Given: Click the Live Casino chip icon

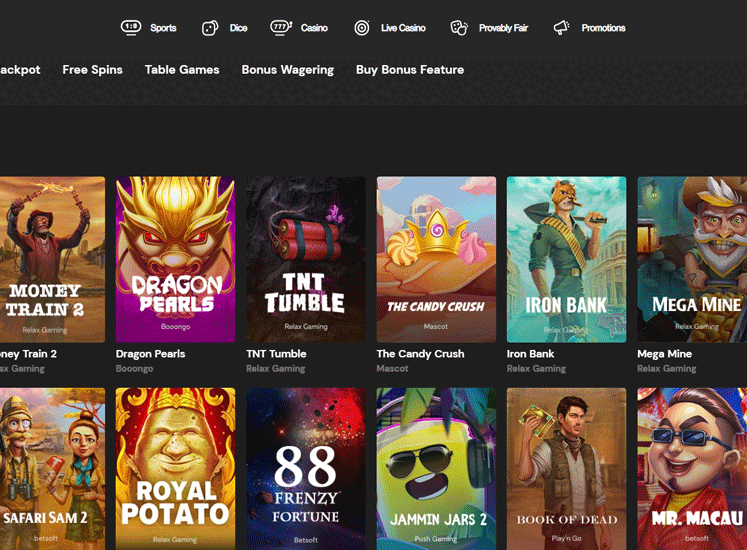Looking at the screenshot, I should pyautogui.click(x=362, y=28).
